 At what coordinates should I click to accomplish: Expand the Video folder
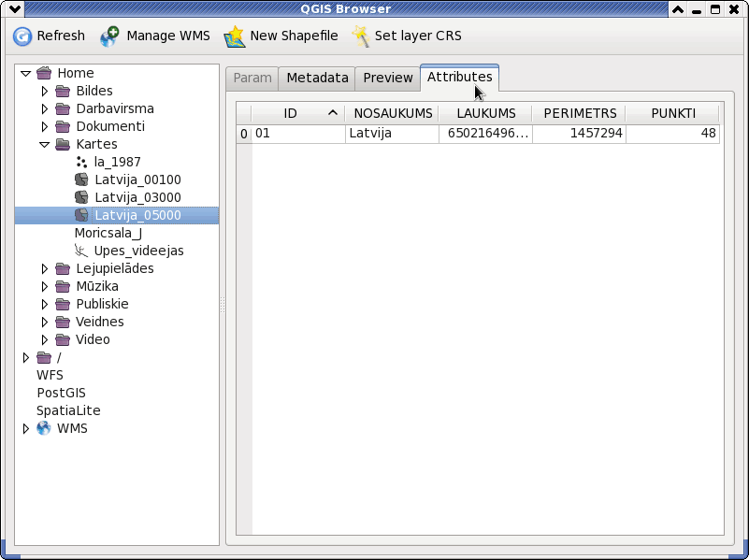[45, 339]
